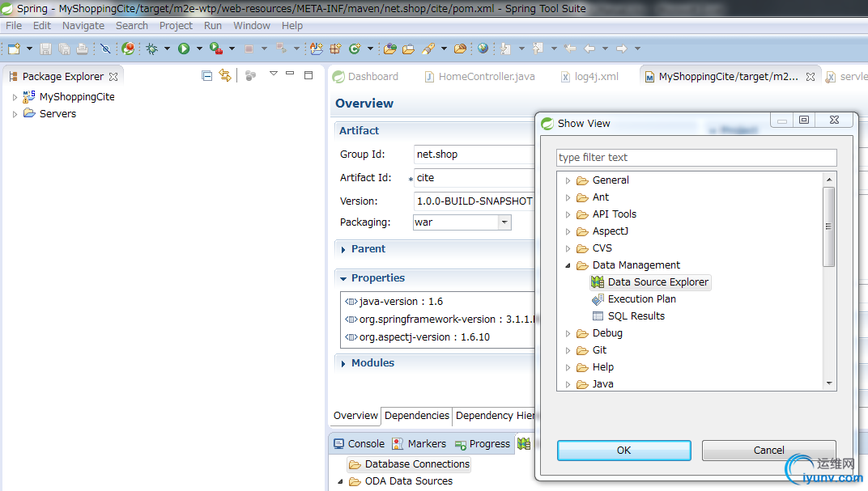Select the java-version property entry

click(x=394, y=302)
